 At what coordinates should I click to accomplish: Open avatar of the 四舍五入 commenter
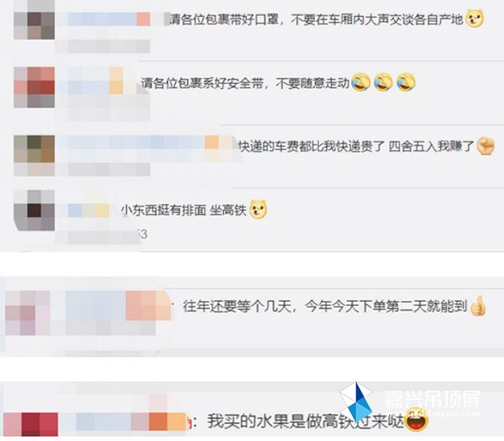pyautogui.click(x=34, y=155)
